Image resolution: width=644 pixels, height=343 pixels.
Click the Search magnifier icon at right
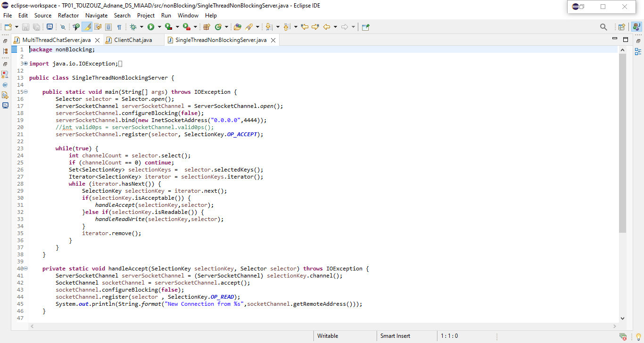[x=603, y=27]
